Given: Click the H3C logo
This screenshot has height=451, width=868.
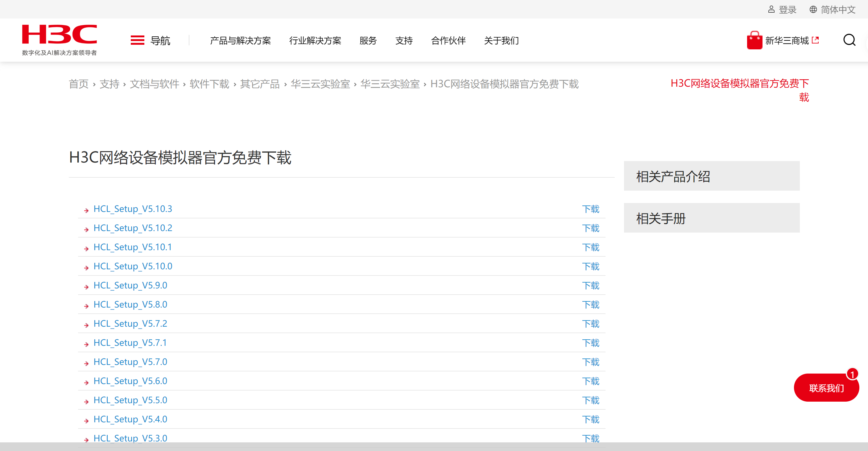Looking at the screenshot, I should point(59,39).
